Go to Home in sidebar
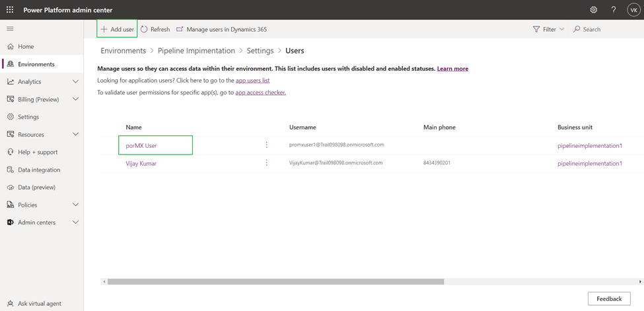 [x=26, y=47]
